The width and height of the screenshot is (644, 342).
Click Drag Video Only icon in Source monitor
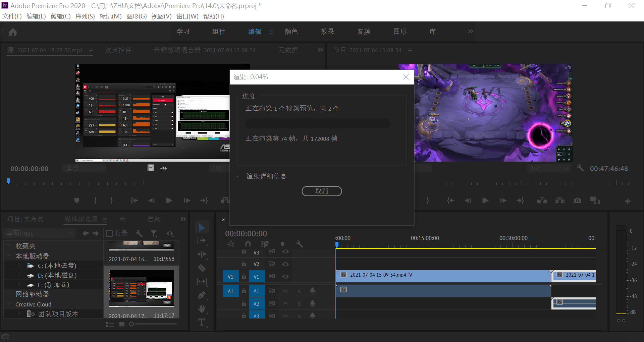151,168
